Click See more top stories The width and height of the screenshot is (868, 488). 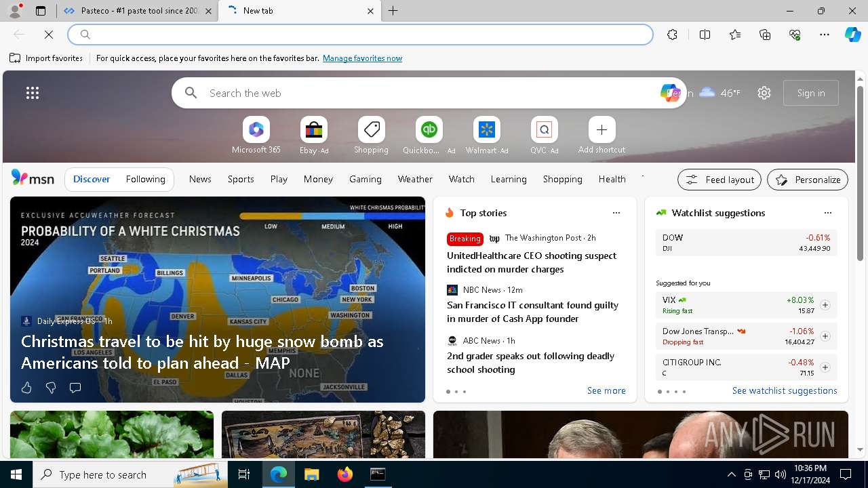(606, 391)
